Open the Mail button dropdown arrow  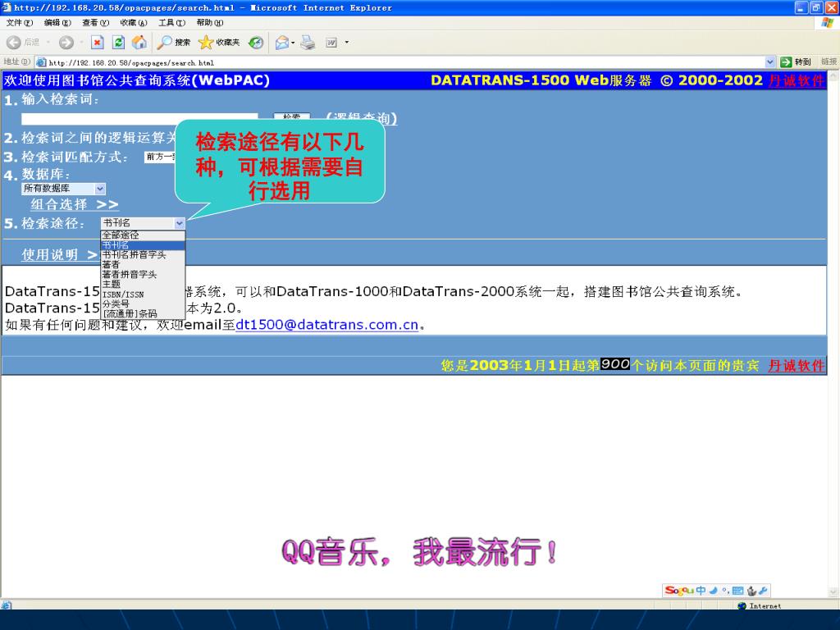tap(293, 43)
